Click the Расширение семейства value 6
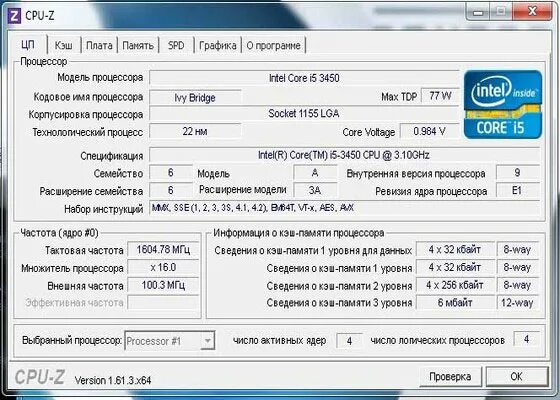This screenshot has width=560, height=400. point(171,190)
